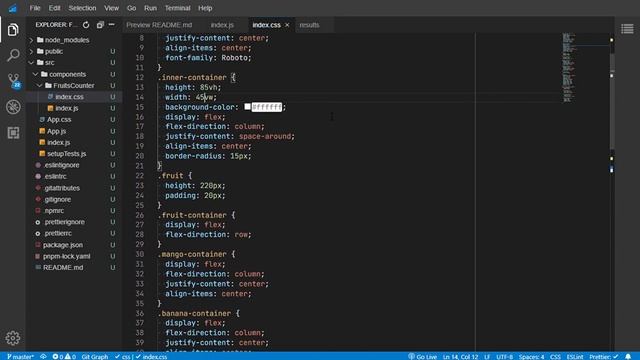Screen dimensions: 640x360
Task: Close the index.css editor tab
Action: 287,25
